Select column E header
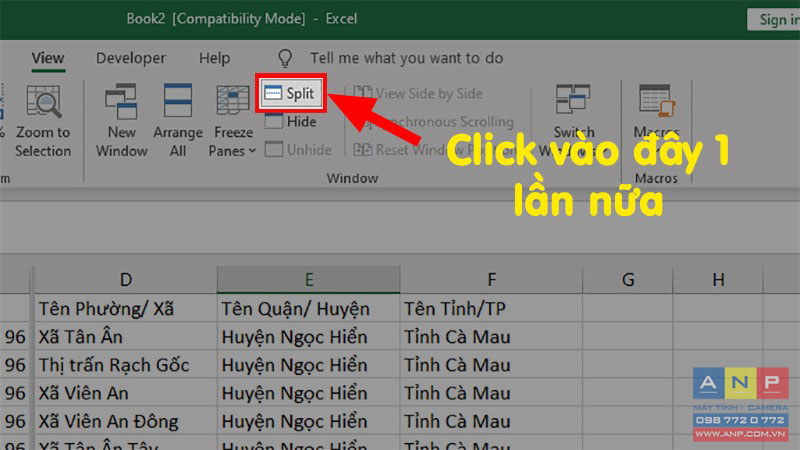800x450 pixels. [309, 280]
